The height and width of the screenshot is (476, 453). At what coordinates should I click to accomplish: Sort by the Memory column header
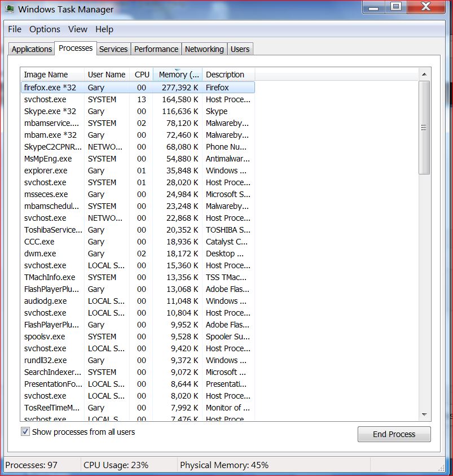click(178, 75)
